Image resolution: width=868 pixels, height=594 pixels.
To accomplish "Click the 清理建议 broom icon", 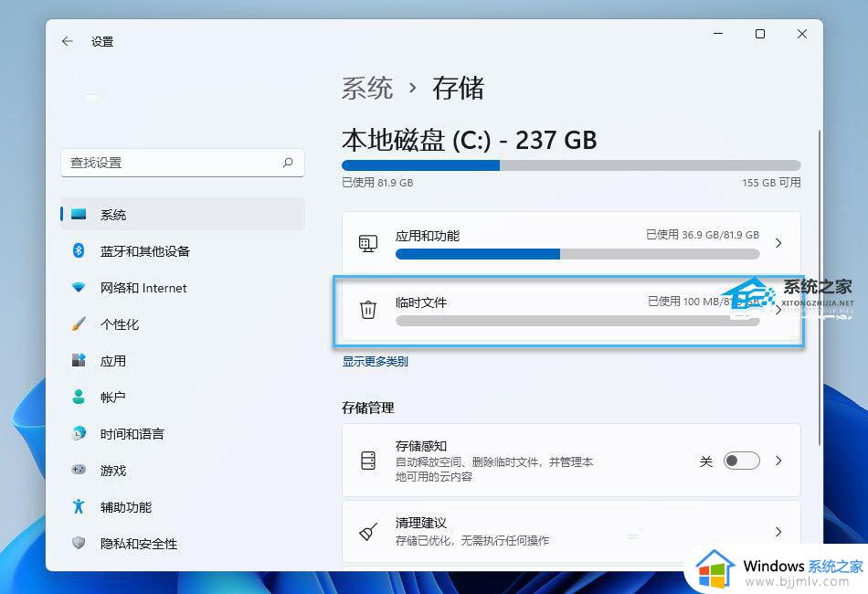I will point(368,532).
